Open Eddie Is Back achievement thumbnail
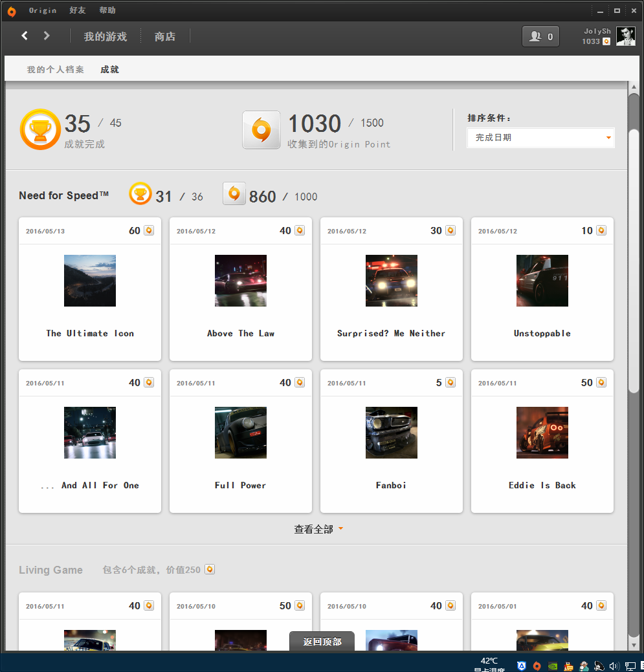 coord(542,433)
